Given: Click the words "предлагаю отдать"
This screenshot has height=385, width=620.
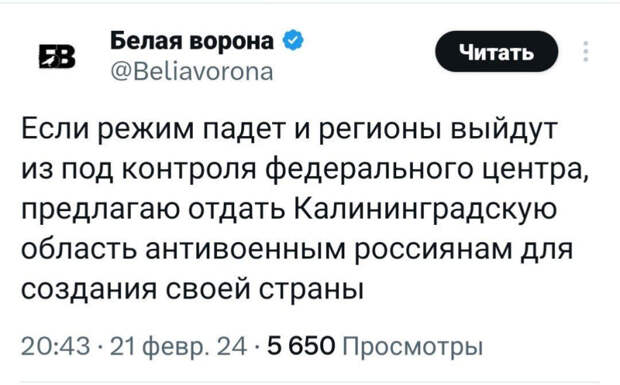Looking at the screenshot, I should [x=153, y=210].
